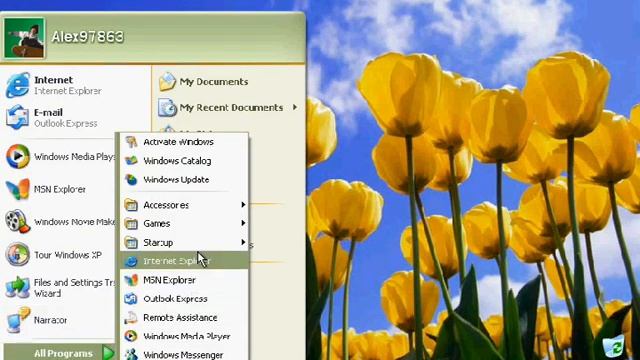Click the Windows Movie Maker label
Screen dimensions: 640x360
tap(75, 222)
